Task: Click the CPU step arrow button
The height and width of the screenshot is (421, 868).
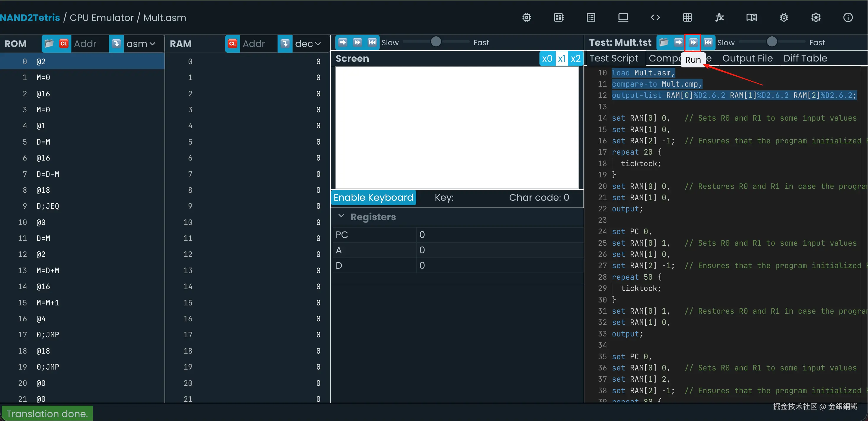Action: click(342, 42)
